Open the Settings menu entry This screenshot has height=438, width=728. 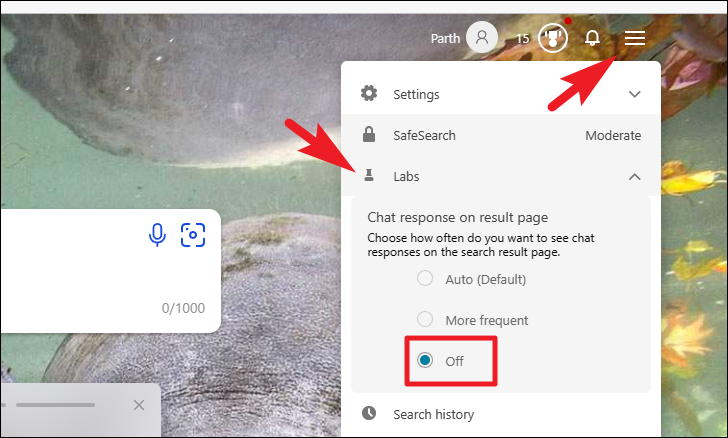tap(501, 94)
